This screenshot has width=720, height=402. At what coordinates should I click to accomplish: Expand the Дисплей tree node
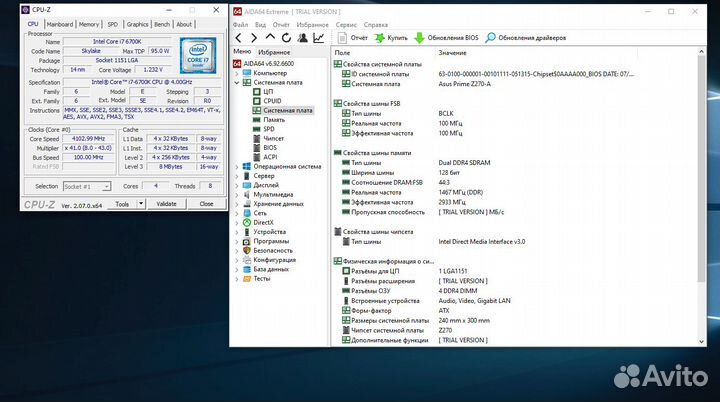(237, 185)
